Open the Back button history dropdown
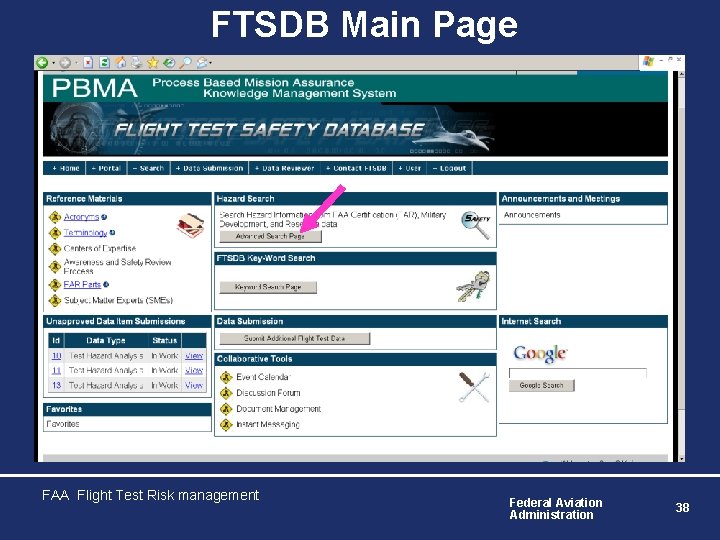Screen dimensions: 720x540 [53, 63]
